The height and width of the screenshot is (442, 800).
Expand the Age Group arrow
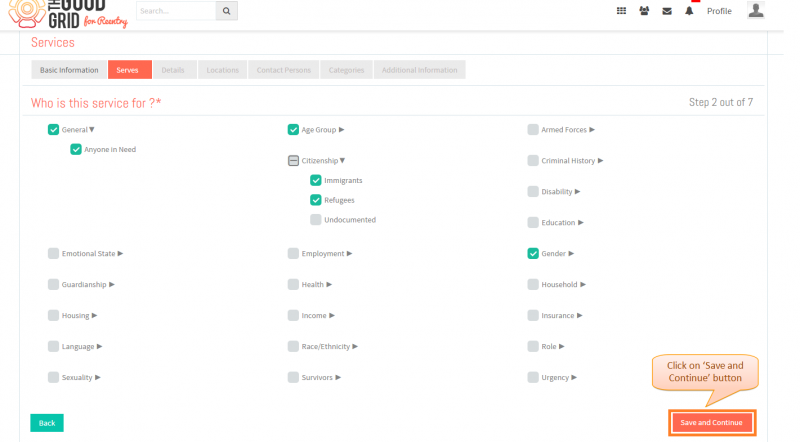click(x=341, y=130)
